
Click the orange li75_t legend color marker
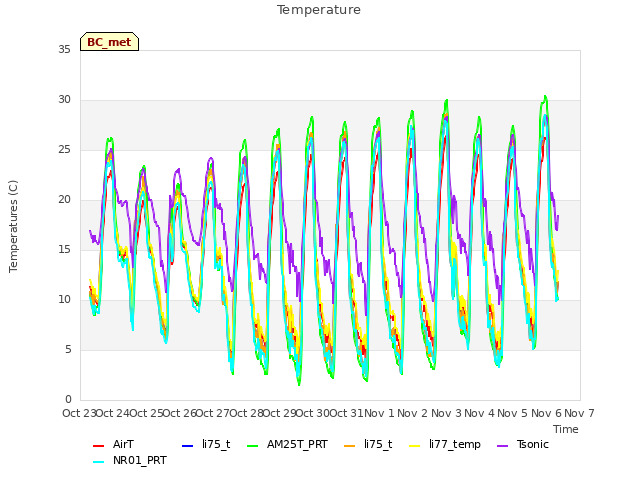click(x=350, y=446)
